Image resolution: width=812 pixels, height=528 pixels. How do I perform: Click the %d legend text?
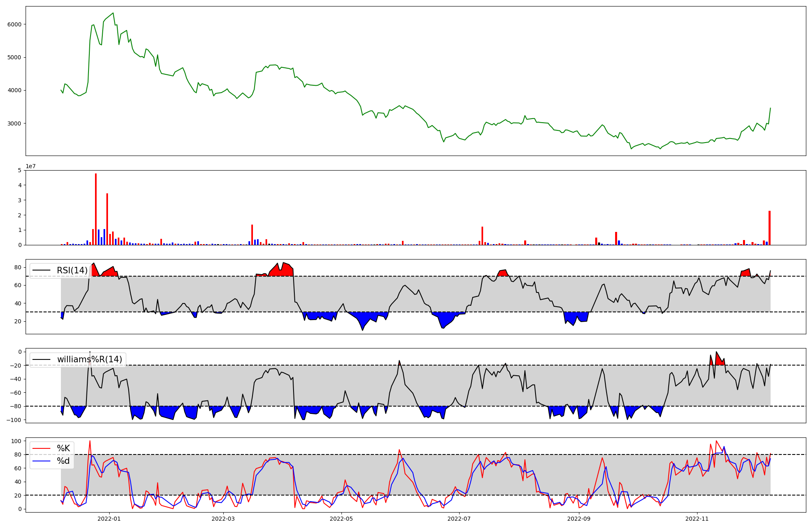pos(63,461)
